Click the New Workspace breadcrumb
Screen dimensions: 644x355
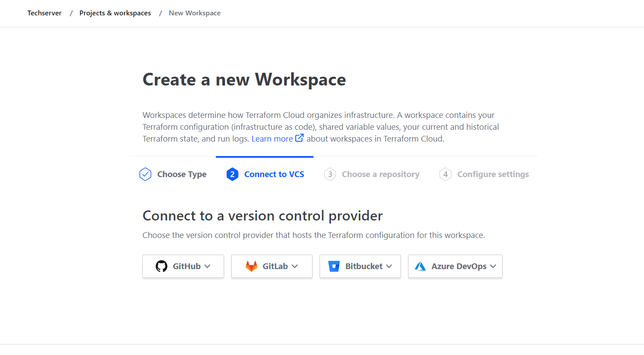[x=195, y=13]
